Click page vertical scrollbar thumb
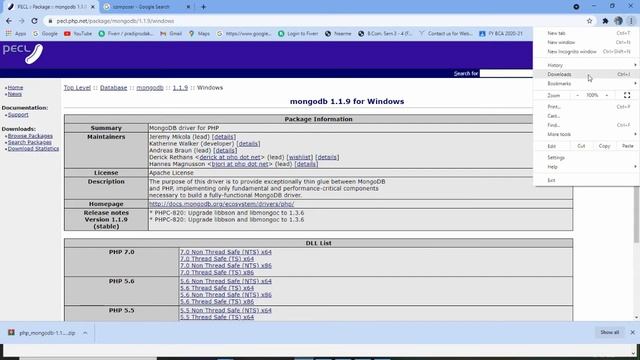640x360 pixels. click(x=636, y=214)
